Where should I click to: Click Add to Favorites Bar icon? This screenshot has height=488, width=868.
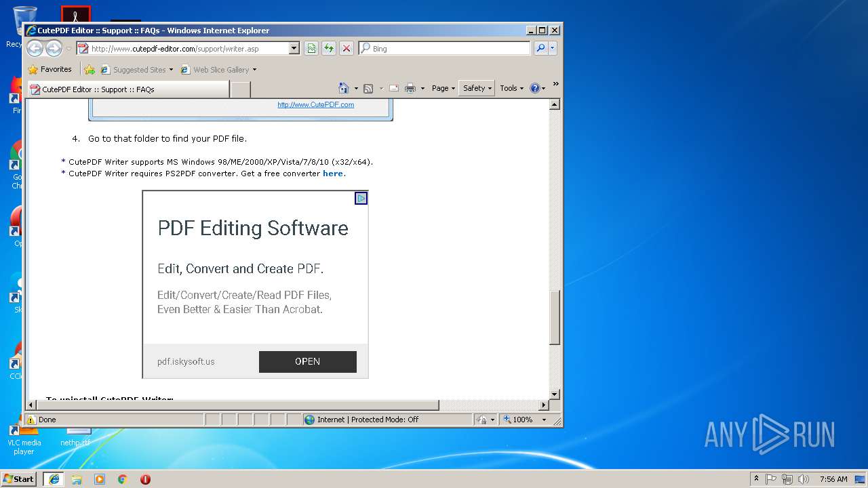coord(90,69)
